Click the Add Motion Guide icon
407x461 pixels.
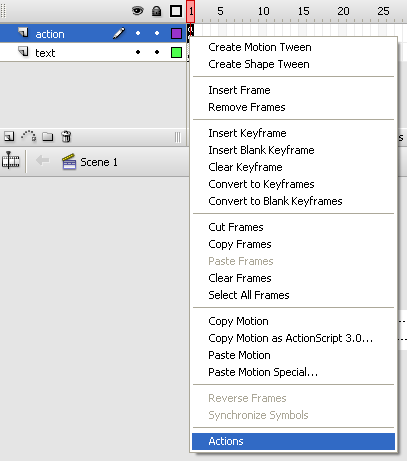click(29, 136)
